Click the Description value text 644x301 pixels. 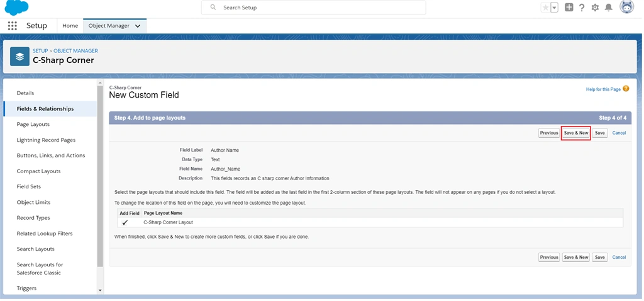pos(270,178)
